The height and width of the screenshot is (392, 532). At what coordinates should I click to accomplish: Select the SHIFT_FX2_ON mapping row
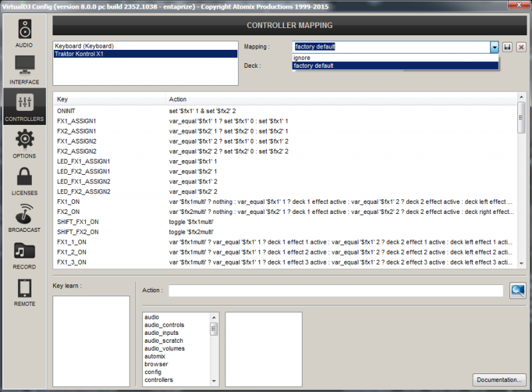tap(285, 232)
